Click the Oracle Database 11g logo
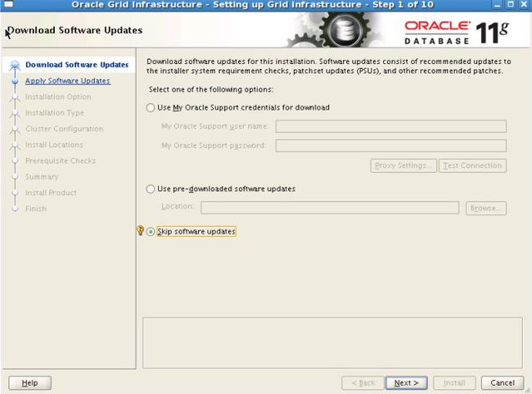 coord(457,33)
